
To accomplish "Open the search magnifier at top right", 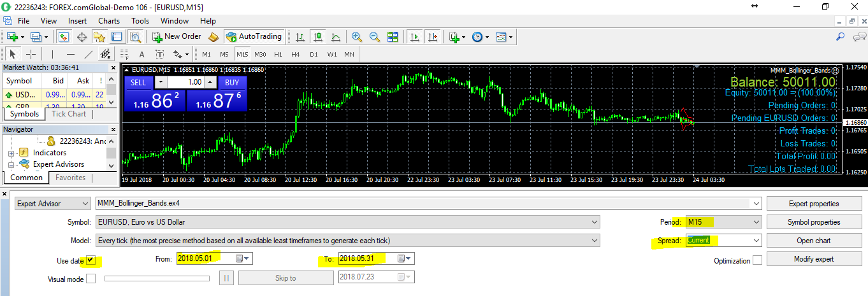I will (x=841, y=36).
